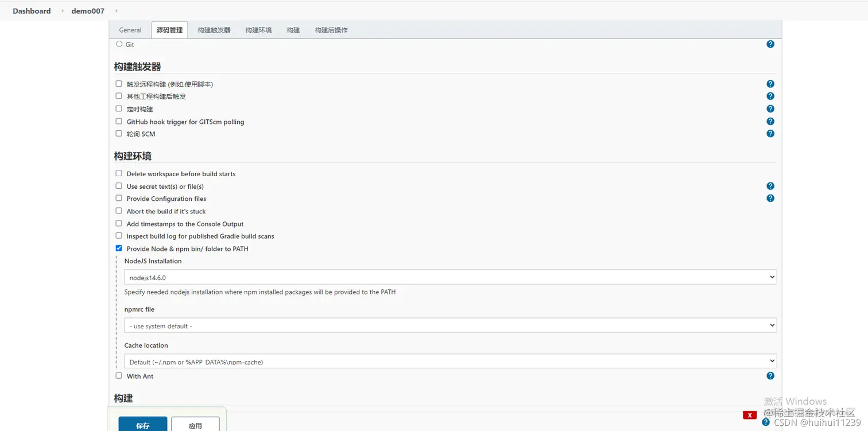This screenshot has width=868, height=431.
Task: Open help for GitHub hook trigger
Action: 770,122
